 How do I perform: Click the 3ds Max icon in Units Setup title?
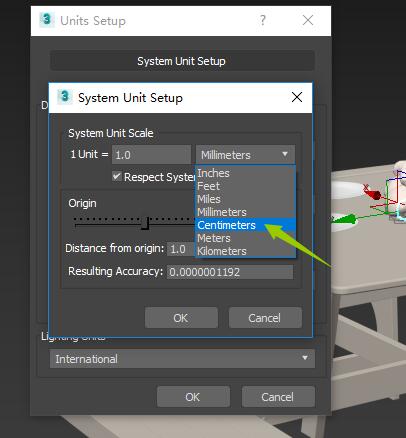point(47,20)
